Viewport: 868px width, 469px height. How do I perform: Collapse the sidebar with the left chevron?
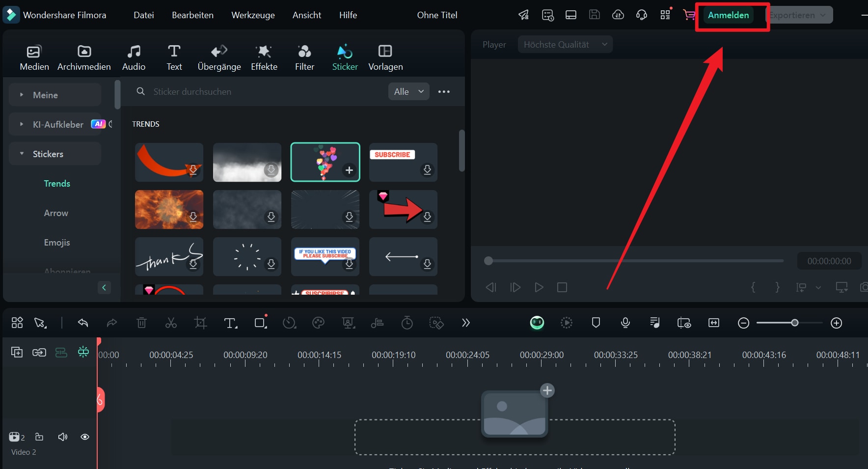(x=104, y=287)
